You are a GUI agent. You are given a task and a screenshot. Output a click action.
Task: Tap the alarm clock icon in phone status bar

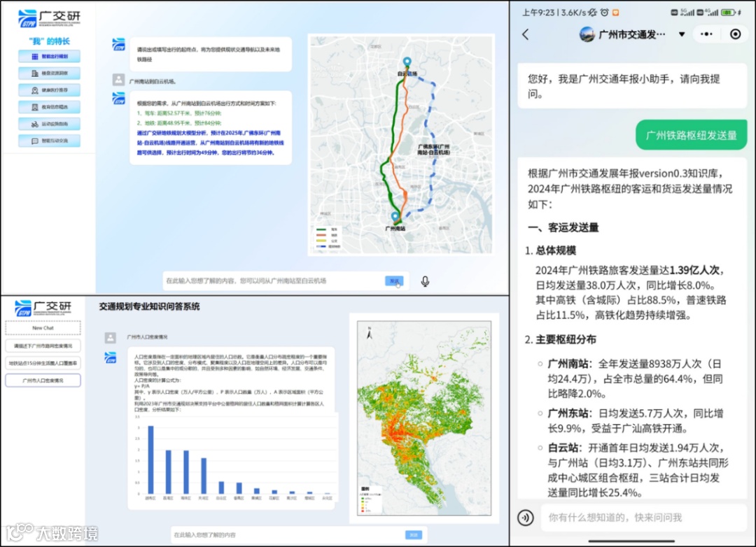click(x=605, y=13)
